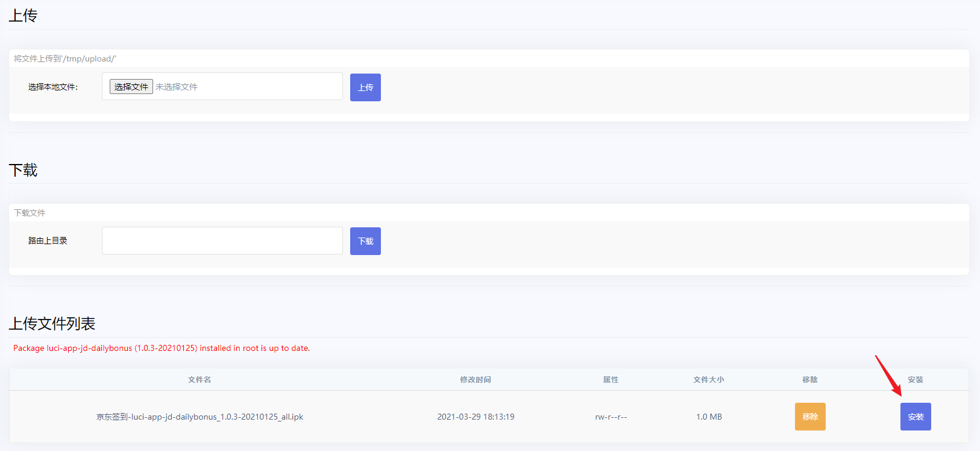Viewport: 980px width, 451px height.
Task: Focus the 路由上目录 path input field
Action: coord(222,241)
